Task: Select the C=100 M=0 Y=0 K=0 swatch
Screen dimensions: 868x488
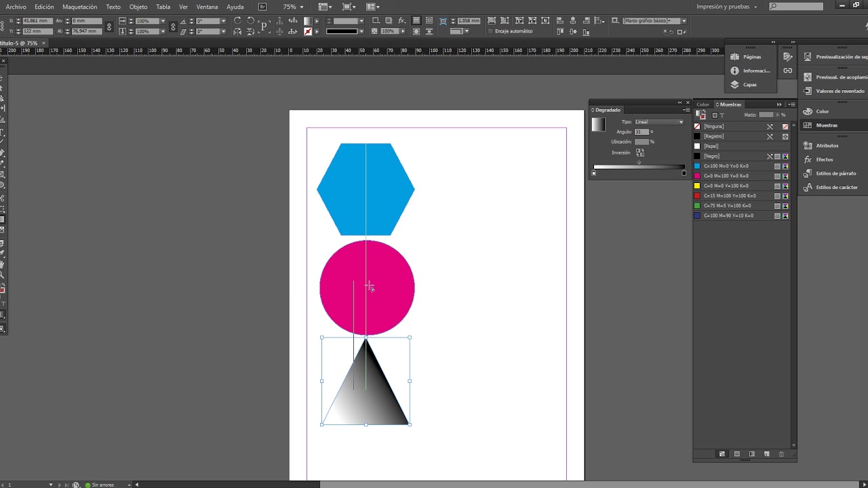Action: click(742, 166)
